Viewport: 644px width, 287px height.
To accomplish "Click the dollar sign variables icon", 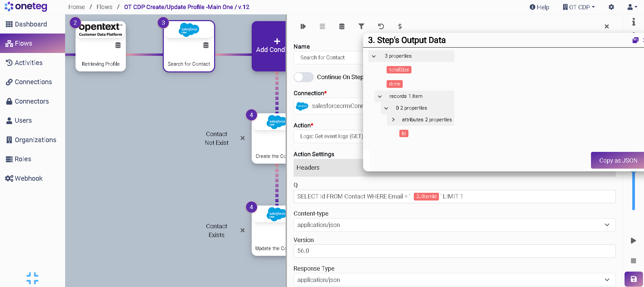I will click(x=400, y=26).
